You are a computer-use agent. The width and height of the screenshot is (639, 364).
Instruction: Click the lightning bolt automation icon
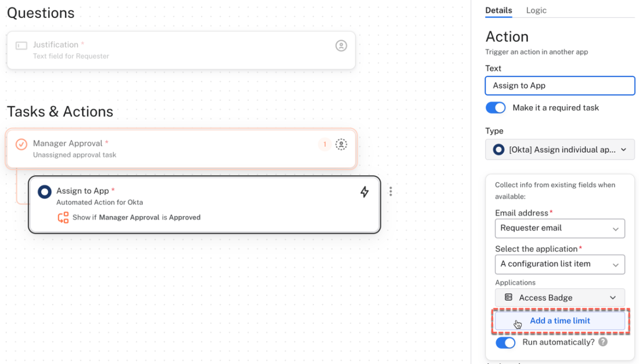(364, 192)
